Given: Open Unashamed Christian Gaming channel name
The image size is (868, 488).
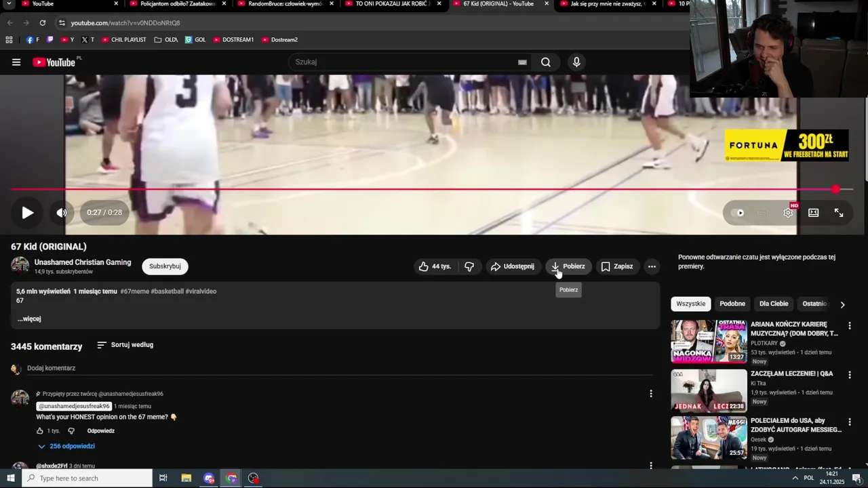Looking at the screenshot, I should pos(83,262).
